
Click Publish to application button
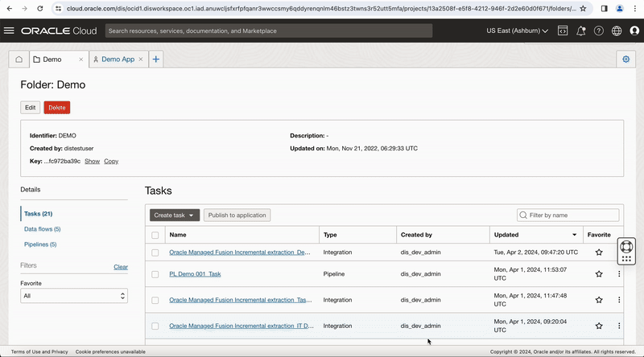click(x=237, y=215)
